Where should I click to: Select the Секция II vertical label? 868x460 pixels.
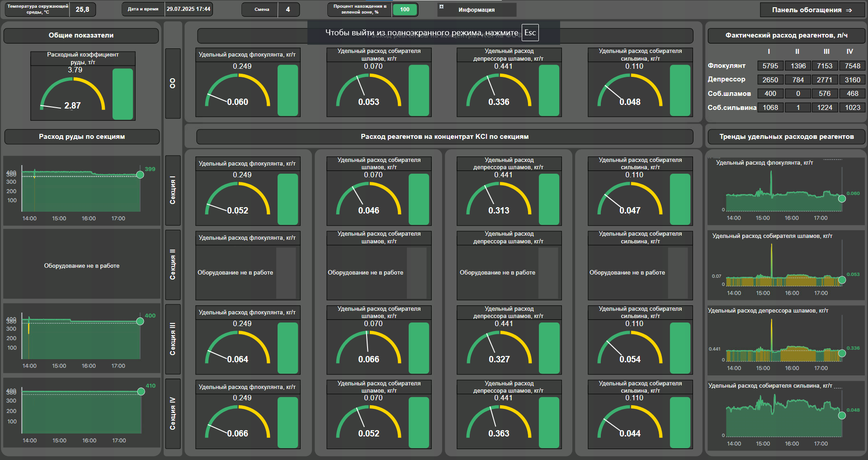[x=173, y=265]
